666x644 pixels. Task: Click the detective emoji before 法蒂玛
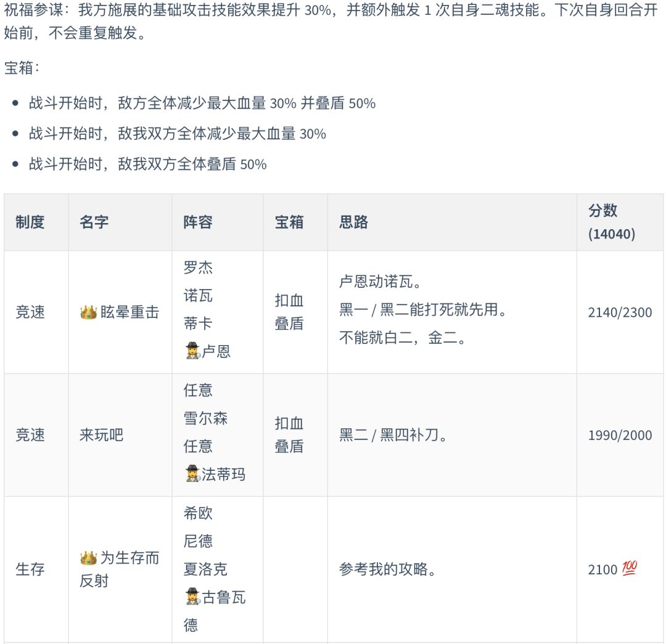tap(192, 474)
